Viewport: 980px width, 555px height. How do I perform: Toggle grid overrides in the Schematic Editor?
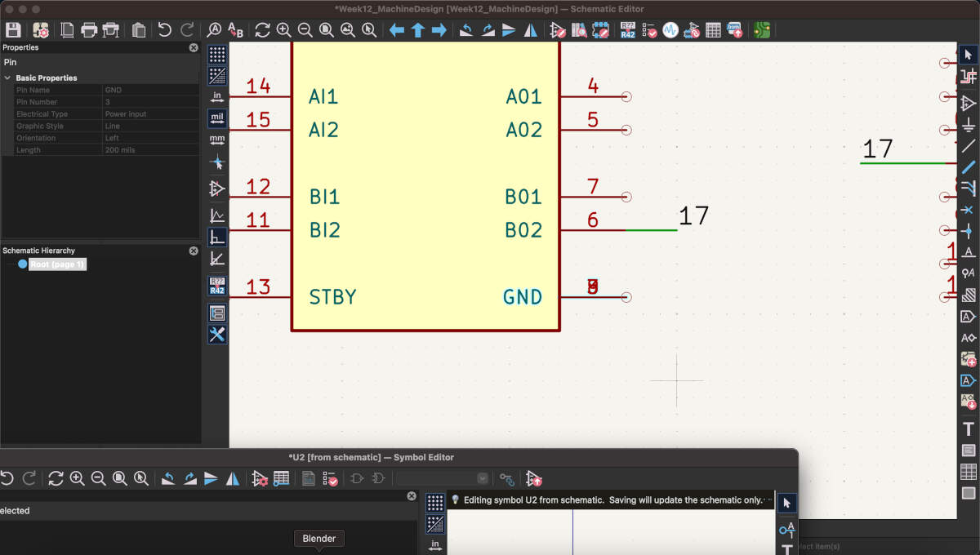(217, 76)
